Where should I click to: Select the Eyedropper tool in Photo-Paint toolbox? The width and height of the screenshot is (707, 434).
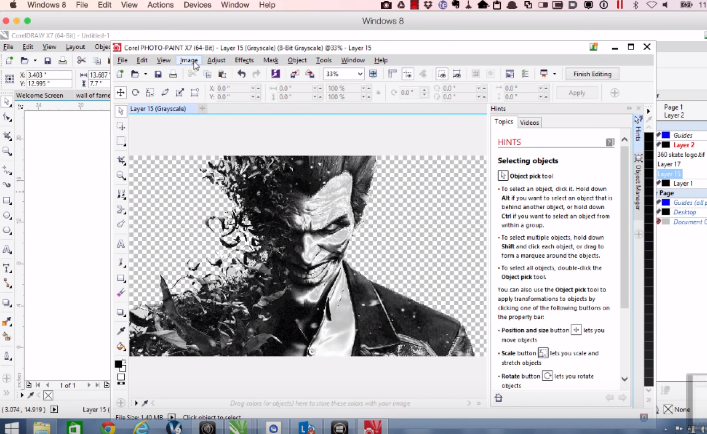[x=121, y=330]
